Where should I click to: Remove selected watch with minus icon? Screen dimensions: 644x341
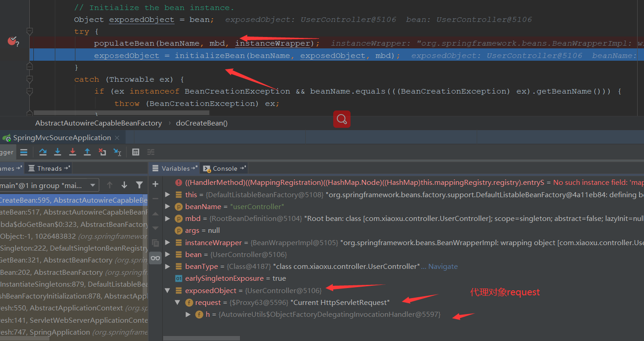click(155, 199)
